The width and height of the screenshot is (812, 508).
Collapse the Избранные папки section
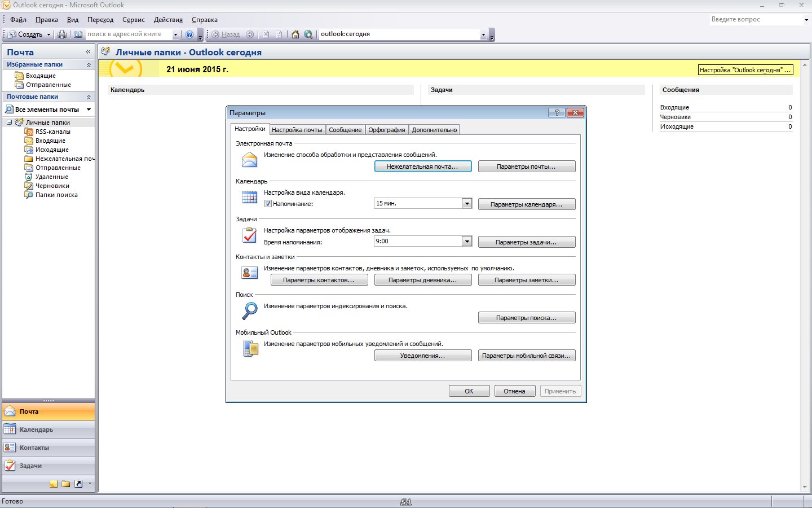[89, 65]
